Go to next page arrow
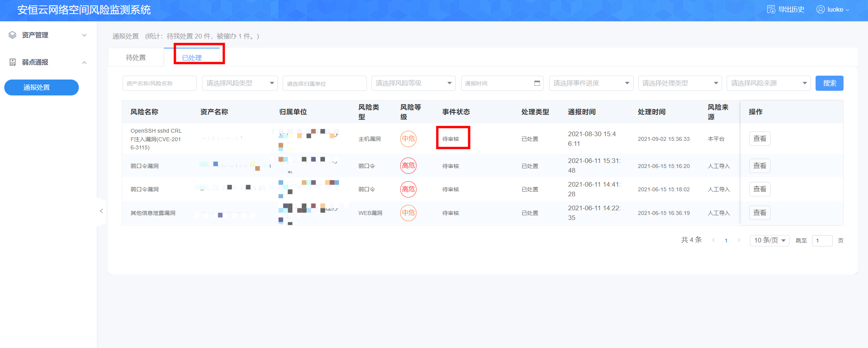This screenshot has height=348, width=868. click(x=739, y=240)
